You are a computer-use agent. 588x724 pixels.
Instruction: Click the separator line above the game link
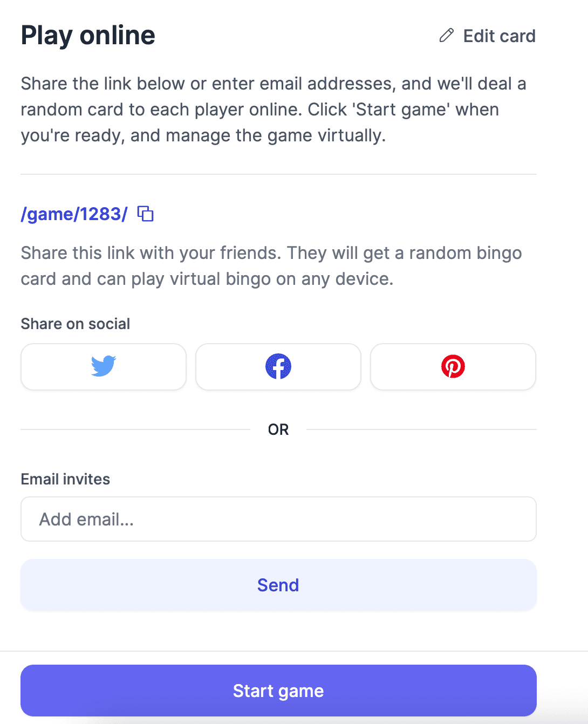point(278,174)
